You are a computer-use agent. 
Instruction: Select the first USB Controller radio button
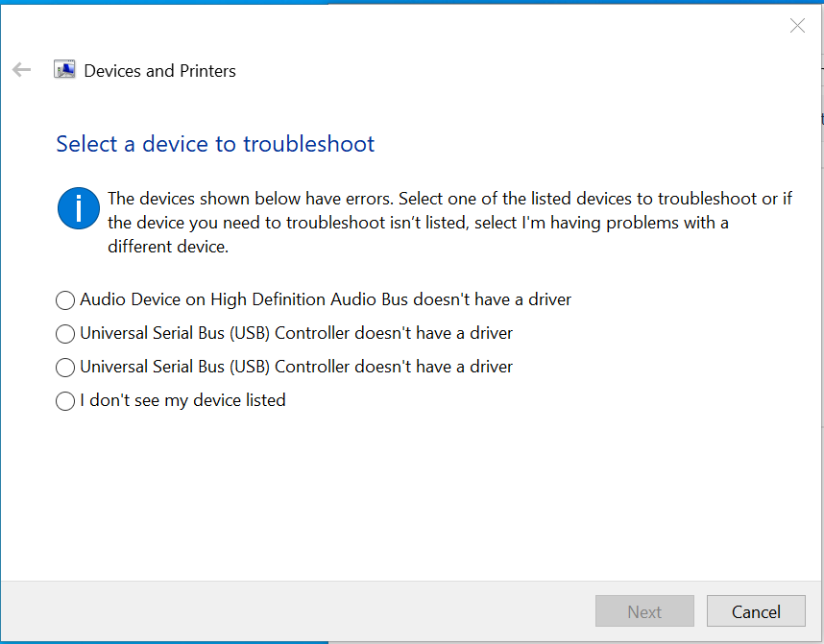click(x=65, y=334)
